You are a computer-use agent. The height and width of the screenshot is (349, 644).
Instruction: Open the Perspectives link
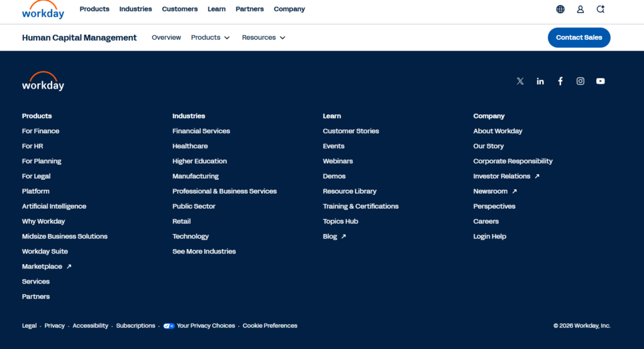(494, 206)
